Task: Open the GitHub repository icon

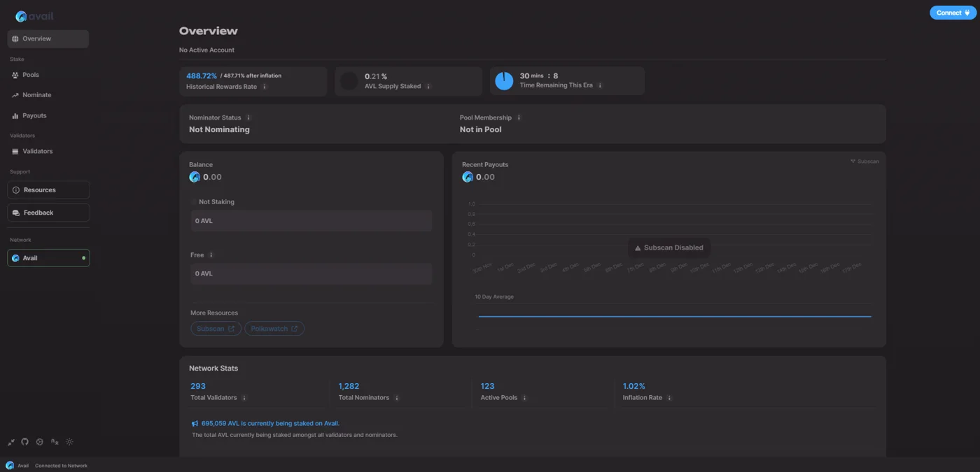Action: tap(25, 442)
